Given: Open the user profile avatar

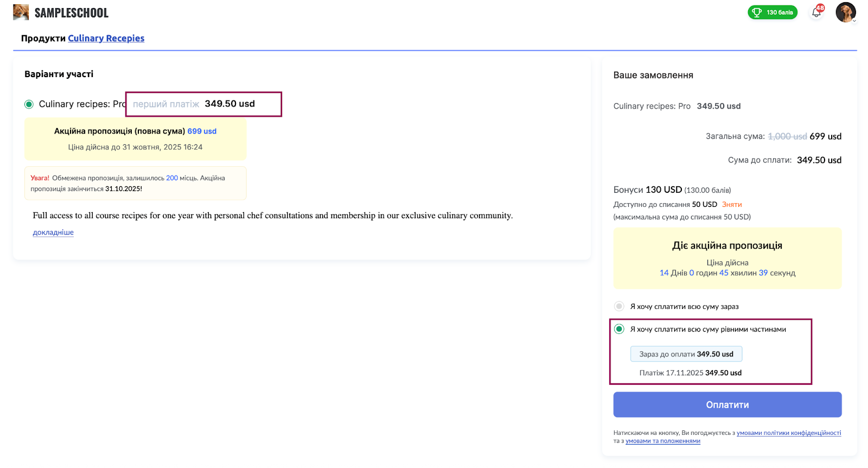Looking at the screenshot, I should [x=845, y=12].
